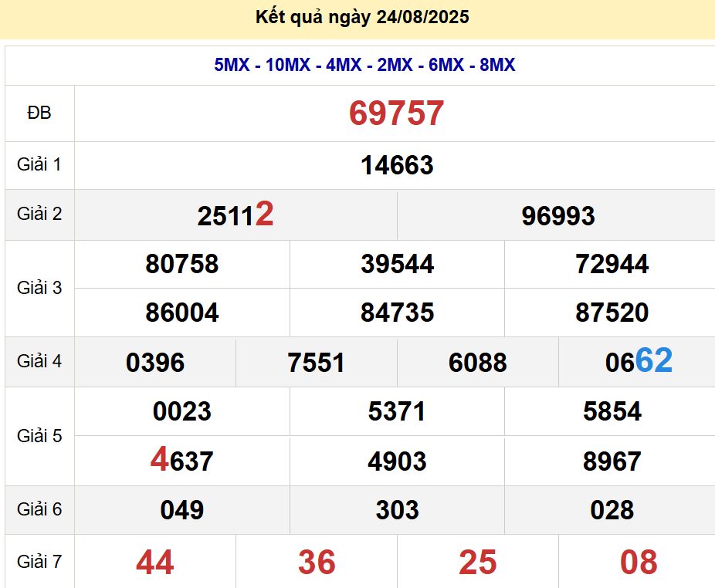Select number 44 in Giải 7

tap(154, 562)
